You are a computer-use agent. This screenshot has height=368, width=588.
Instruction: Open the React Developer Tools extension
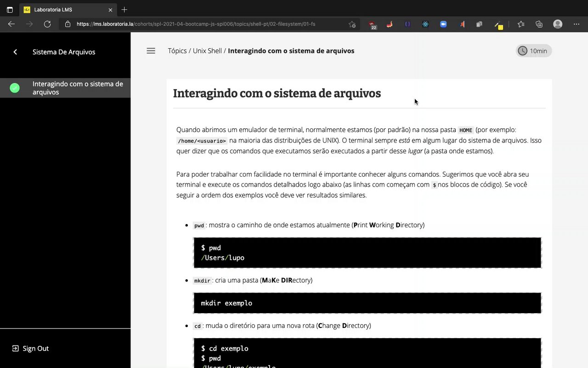coord(425,24)
